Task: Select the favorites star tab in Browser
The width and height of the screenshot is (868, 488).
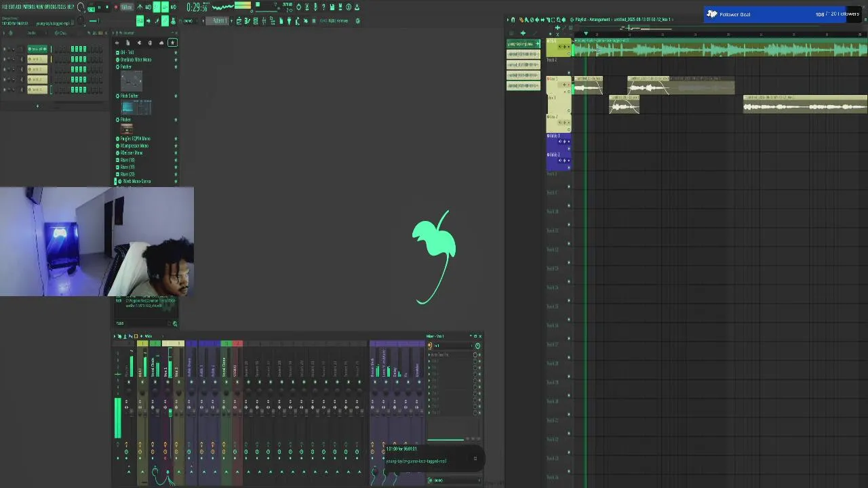Action: click(x=172, y=43)
